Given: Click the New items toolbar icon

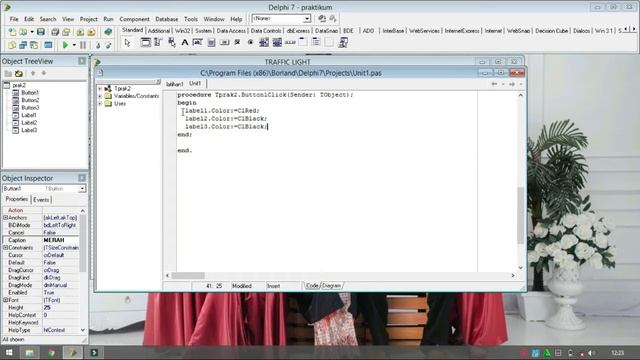Looking at the screenshot, I should 12,32.
